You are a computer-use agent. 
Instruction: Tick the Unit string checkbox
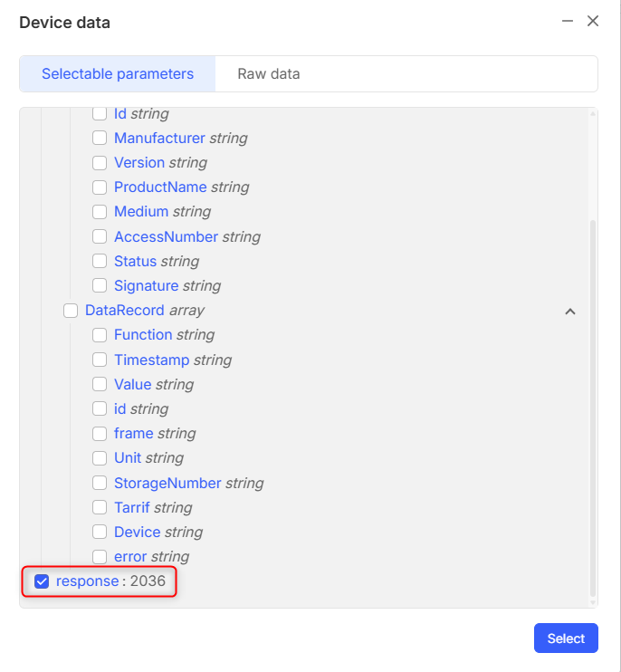tap(100, 458)
